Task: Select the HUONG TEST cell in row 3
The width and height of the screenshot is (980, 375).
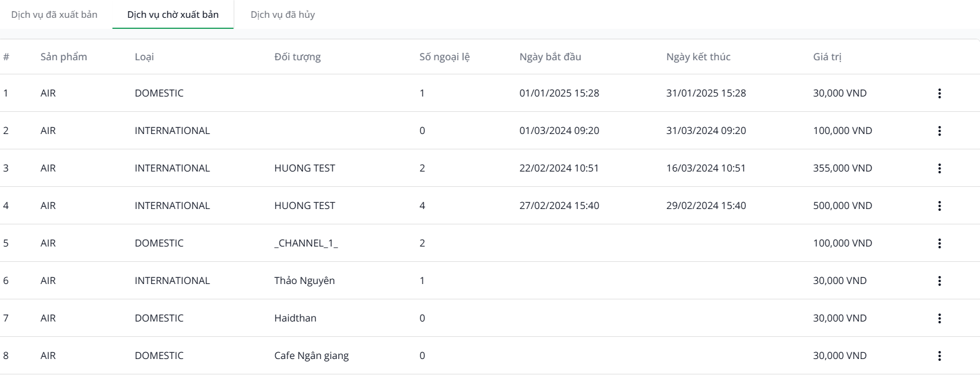Action: [305, 168]
